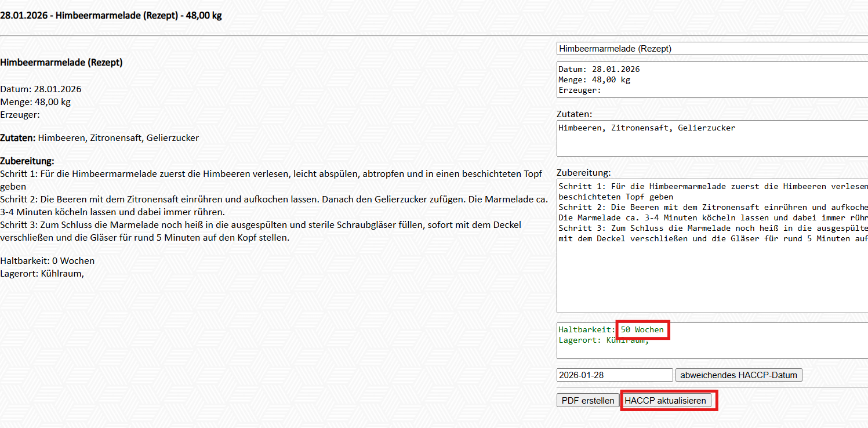Click the bold recipe title in the left preview
This screenshot has width=868, height=428.
coord(61,63)
